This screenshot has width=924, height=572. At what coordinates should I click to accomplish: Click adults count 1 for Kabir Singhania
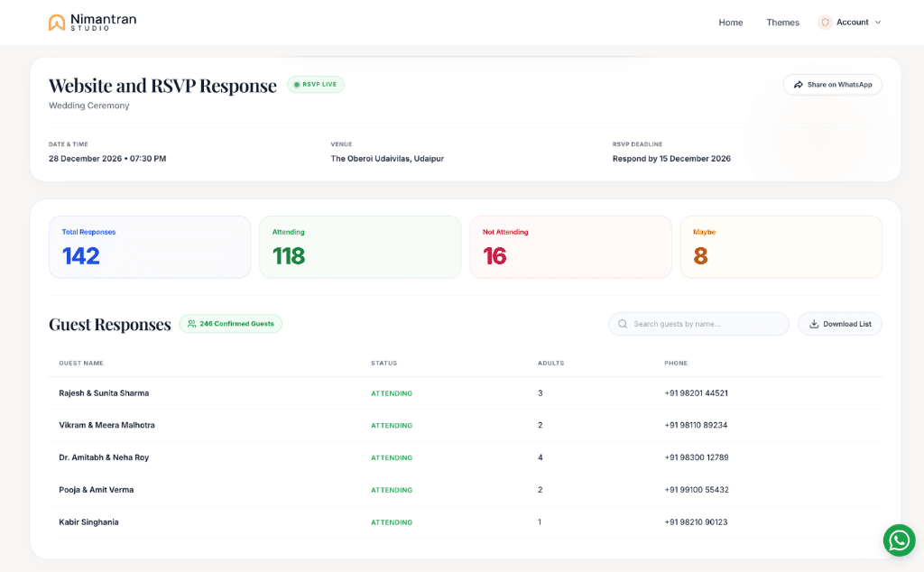pyautogui.click(x=540, y=522)
